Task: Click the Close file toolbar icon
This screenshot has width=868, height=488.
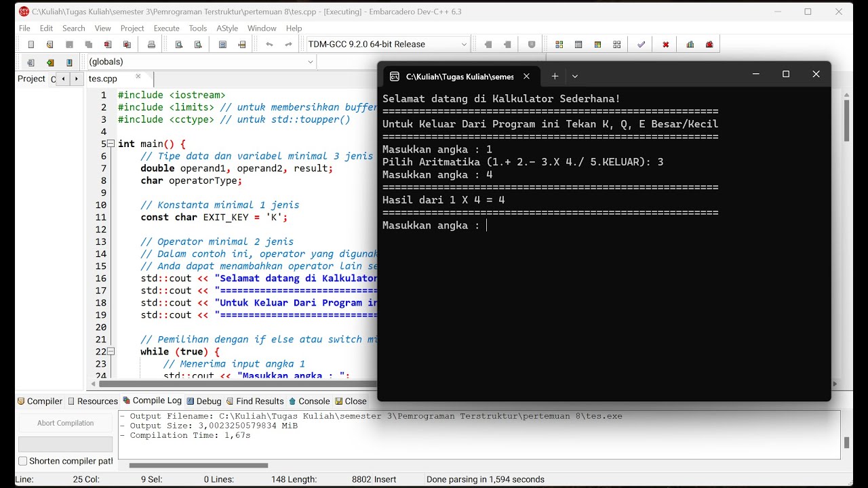Action: pos(108,45)
